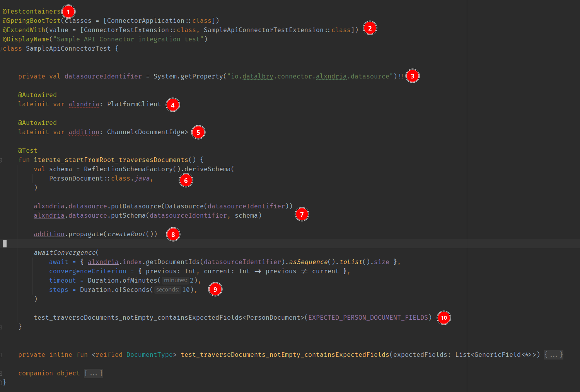
Task: Click the PlatformClient type reference
Action: coord(134,104)
